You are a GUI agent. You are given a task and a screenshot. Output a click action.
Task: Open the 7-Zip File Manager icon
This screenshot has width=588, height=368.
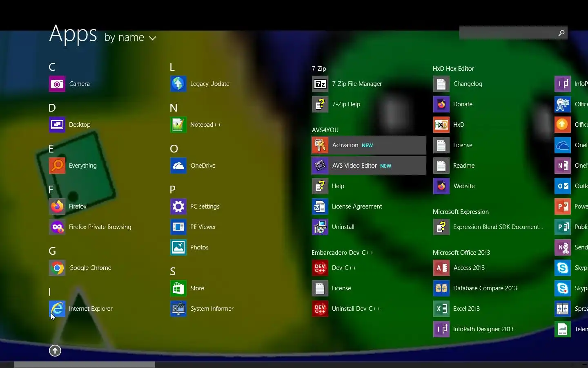coord(320,84)
